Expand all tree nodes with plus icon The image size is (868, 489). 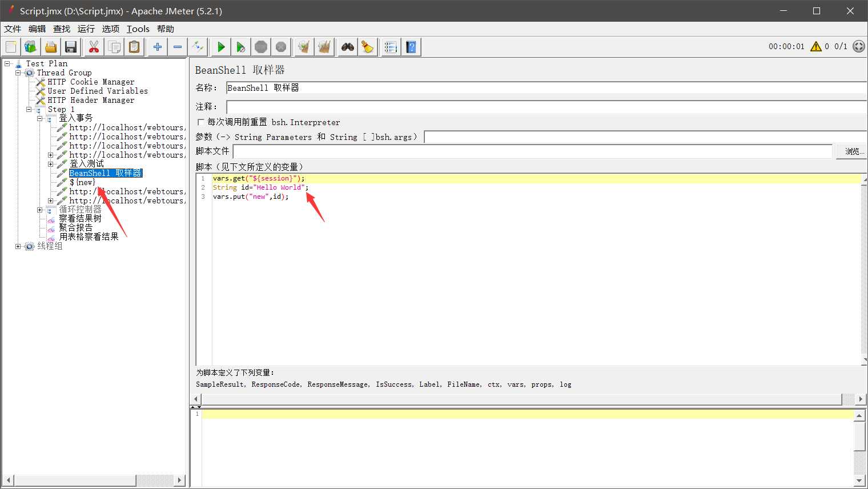(158, 47)
